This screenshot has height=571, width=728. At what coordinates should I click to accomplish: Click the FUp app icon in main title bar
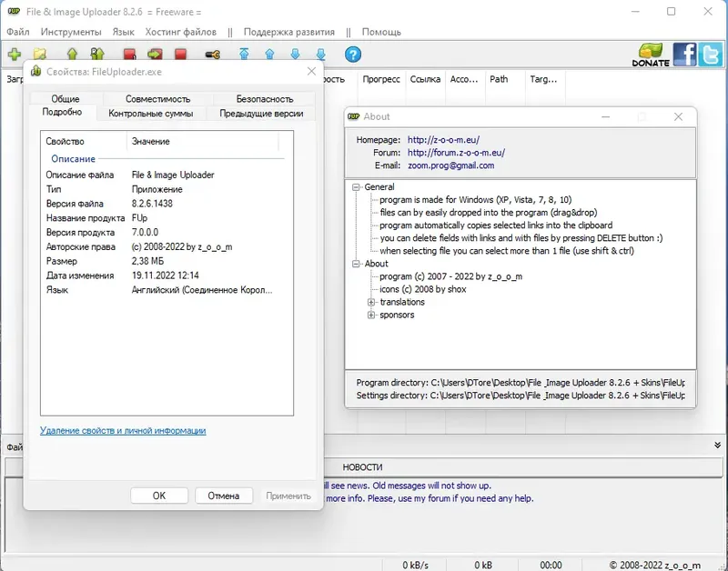click(14, 12)
